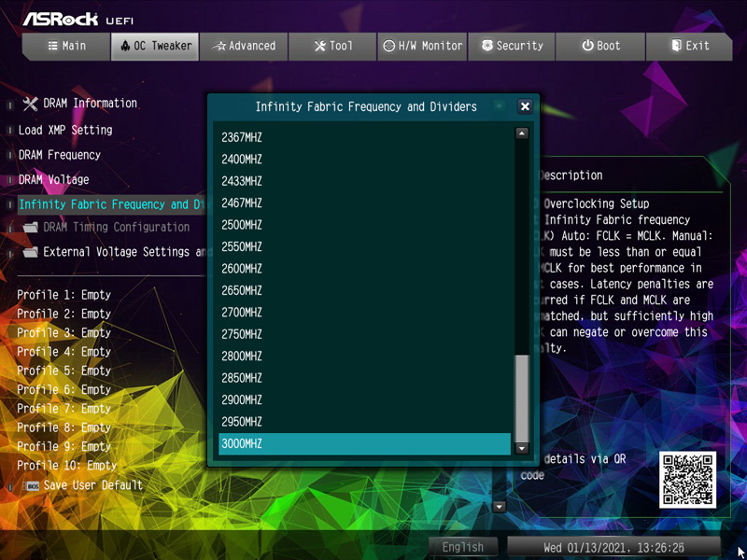Click the Save User Default BIOS icon

(x=31, y=486)
